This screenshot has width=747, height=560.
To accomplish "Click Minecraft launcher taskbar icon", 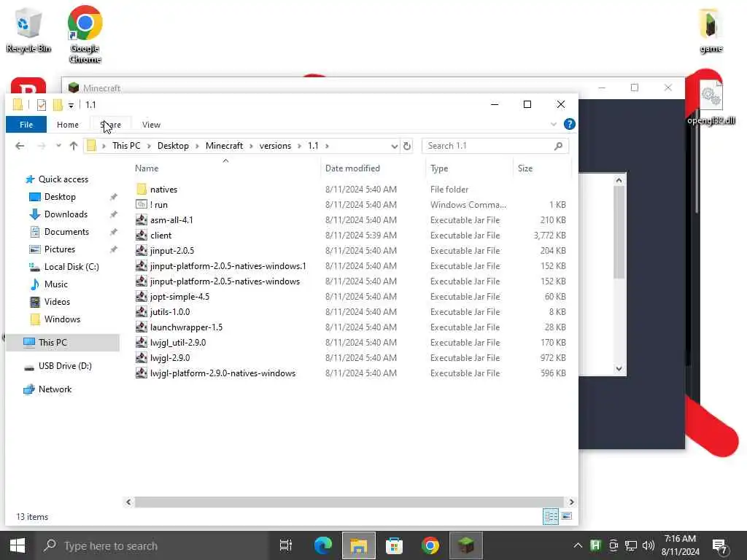I will (x=465, y=545).
